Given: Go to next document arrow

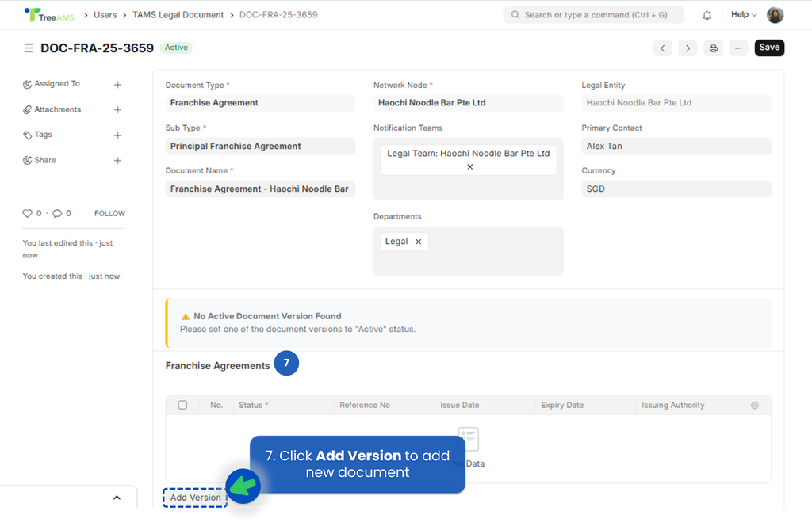Looking at the screenshot, I should point(688,48).
